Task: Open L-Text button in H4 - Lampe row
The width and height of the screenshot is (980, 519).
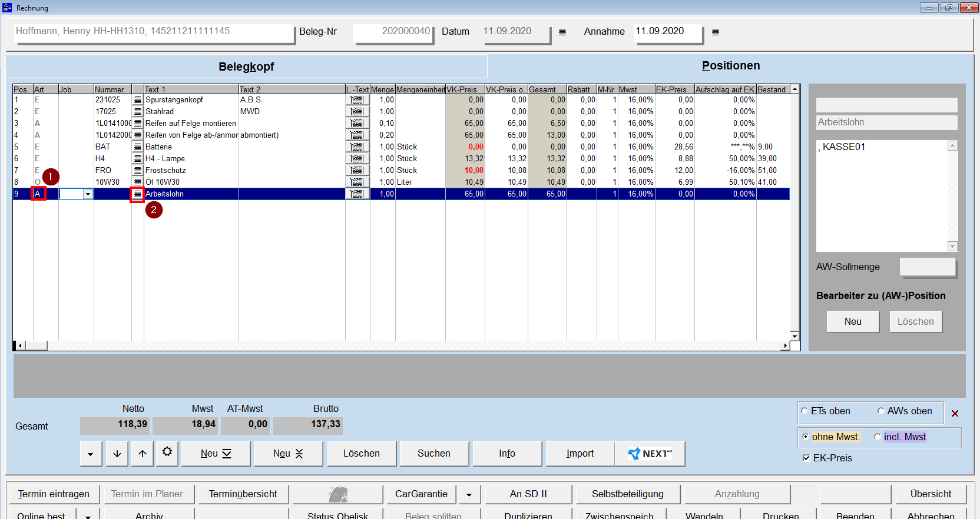Action: click(357, 159)
